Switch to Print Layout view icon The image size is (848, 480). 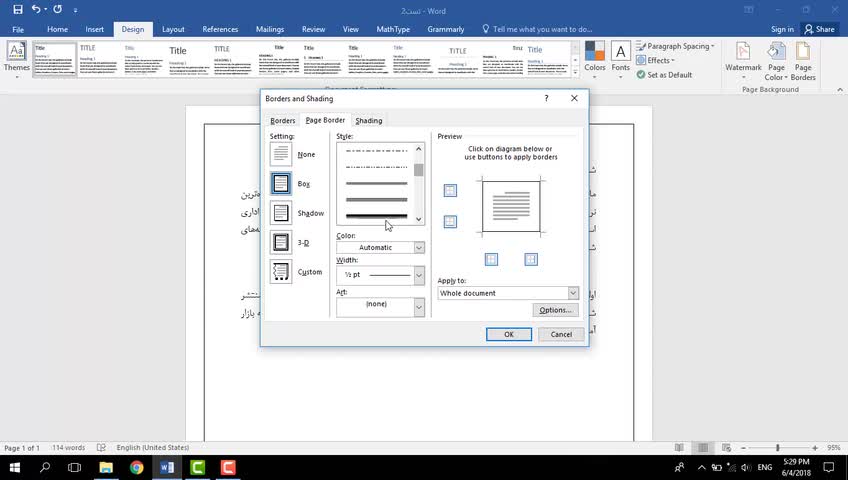tap(703, 448)
